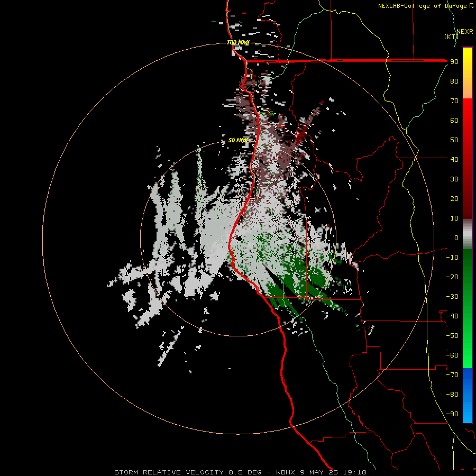Click the 20 value on the velocity scale
The image size is (476, 476).
(x=454, y=199)
